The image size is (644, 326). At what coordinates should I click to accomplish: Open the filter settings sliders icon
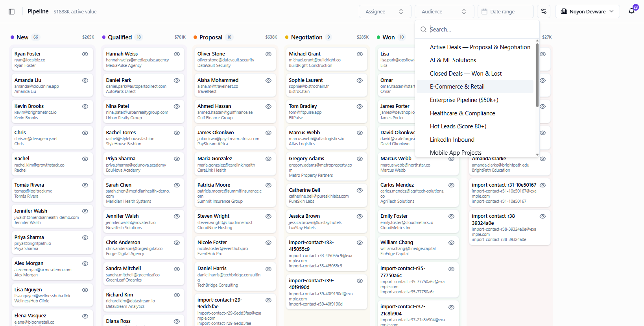(544, 11)
